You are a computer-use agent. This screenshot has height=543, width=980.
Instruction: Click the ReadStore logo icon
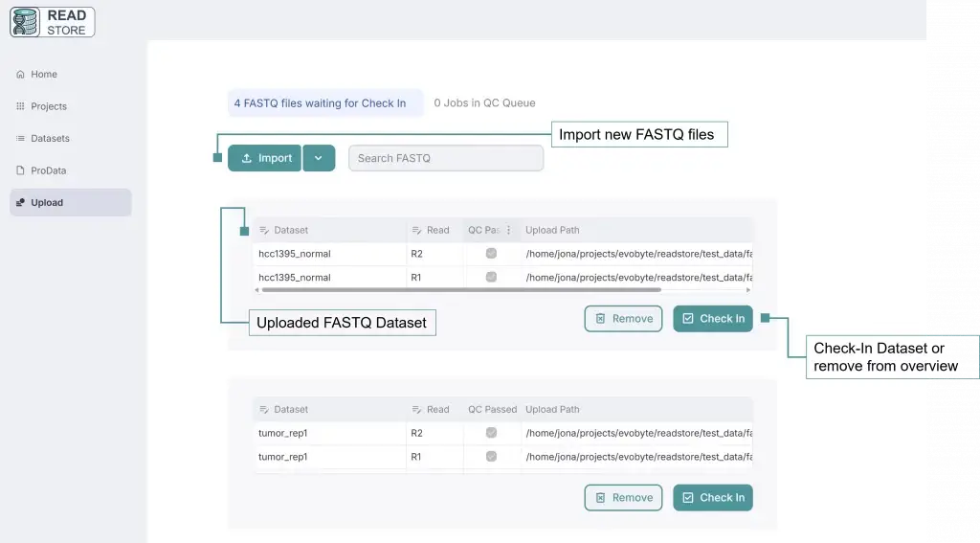[25, 22]
